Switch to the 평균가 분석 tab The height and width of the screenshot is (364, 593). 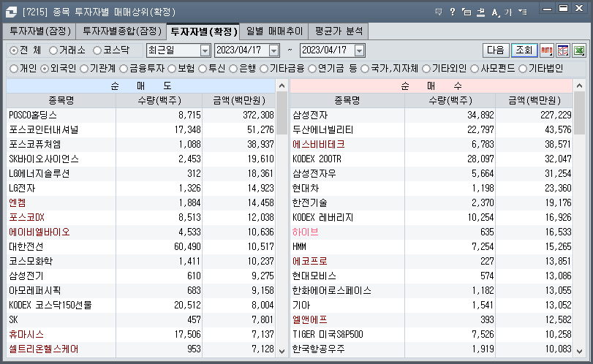coord(339,31)
